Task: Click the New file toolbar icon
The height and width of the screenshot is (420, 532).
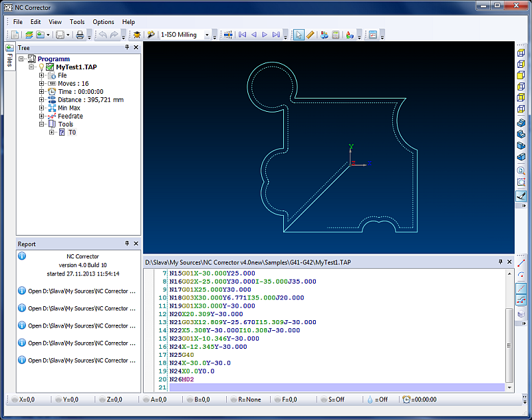Action: click(x=15, y=35)
